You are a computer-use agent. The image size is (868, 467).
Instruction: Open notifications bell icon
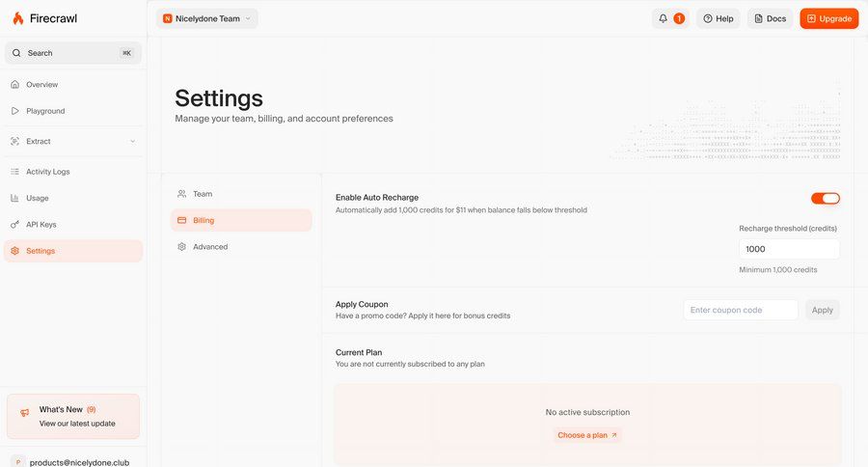pyautogui.click(x=663, y=18)
